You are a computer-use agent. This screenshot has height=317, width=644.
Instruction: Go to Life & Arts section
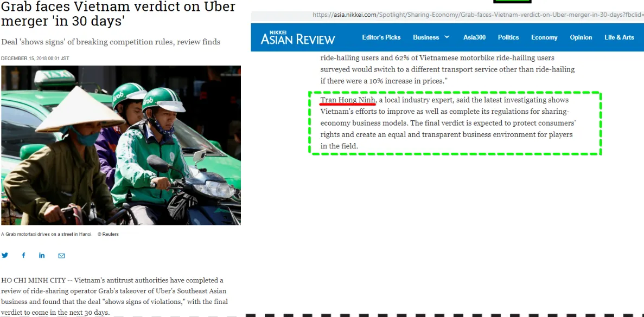click(x=619, y=37)
